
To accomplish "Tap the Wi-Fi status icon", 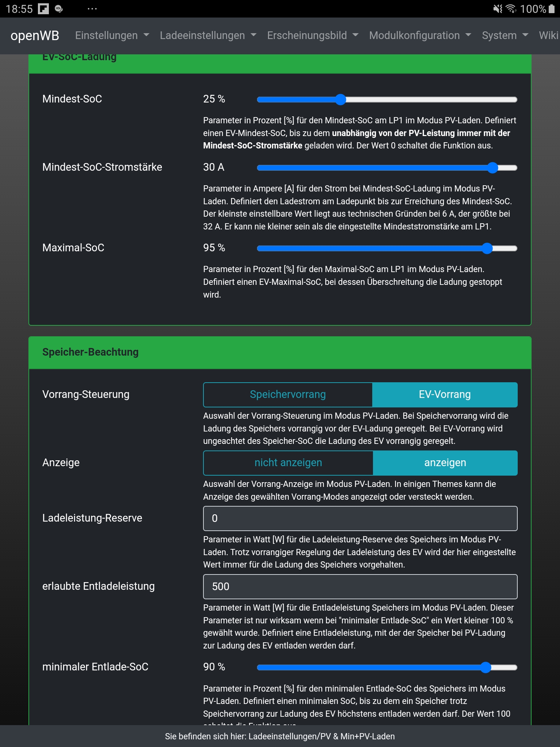I will (x=511, y=9).
